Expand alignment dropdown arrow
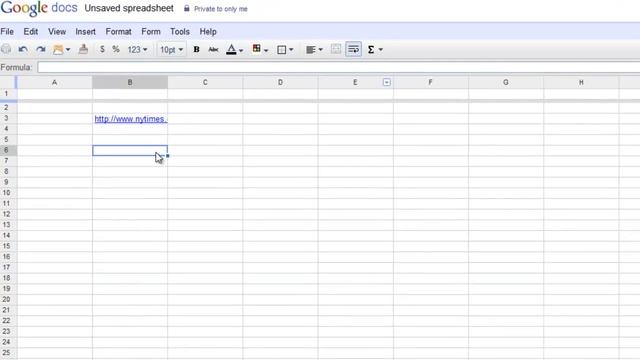The width and height of the screenshot is (640, 360). click(320, 50)
